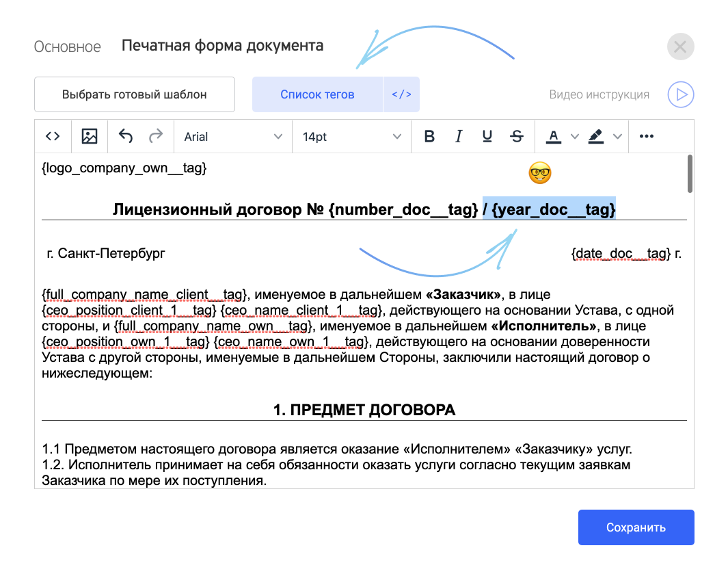Undo the last edit
Image resolution: width=728 pixels, height=563 pixels.
(125, 136)
